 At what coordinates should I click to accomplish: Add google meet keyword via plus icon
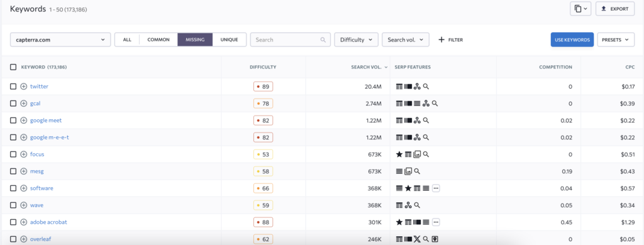point(24,120)
